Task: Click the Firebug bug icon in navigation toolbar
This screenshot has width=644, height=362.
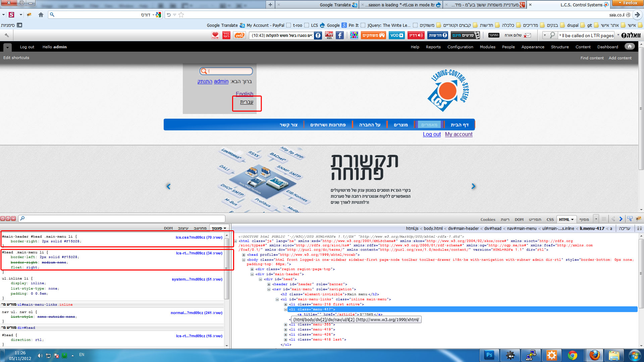Action: click(29, 15)
